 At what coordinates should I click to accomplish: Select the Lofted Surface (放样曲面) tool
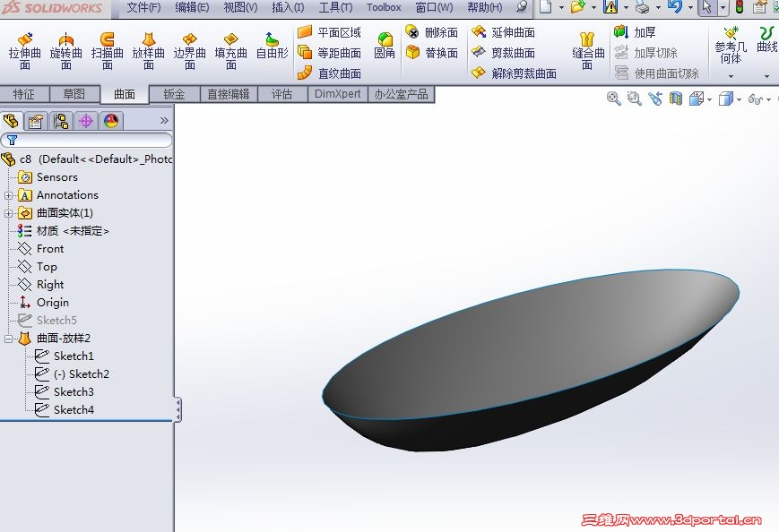coord(149,51)
